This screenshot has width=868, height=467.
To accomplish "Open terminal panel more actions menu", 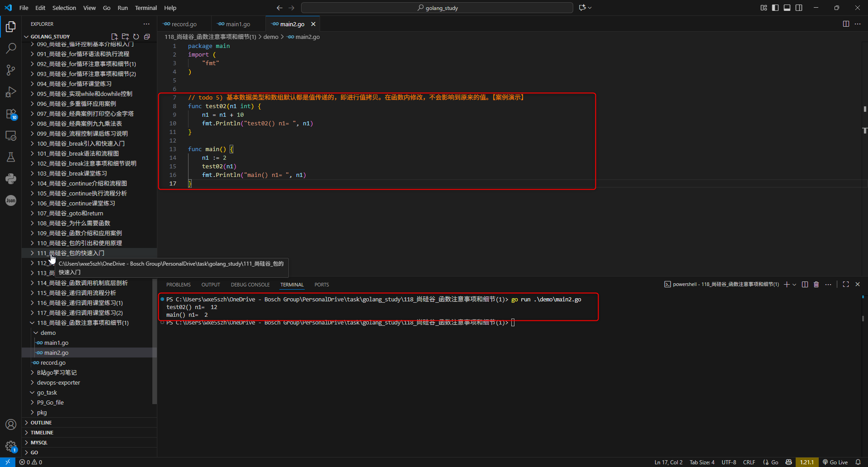I will [828, 285].
